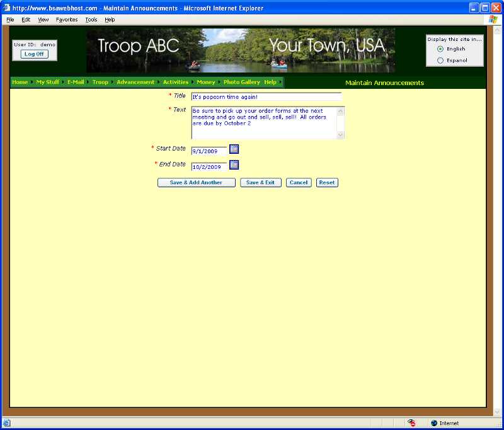Open the Money navigation menu
The height and width of the screenshot is (430, 504).
(206, 83)
